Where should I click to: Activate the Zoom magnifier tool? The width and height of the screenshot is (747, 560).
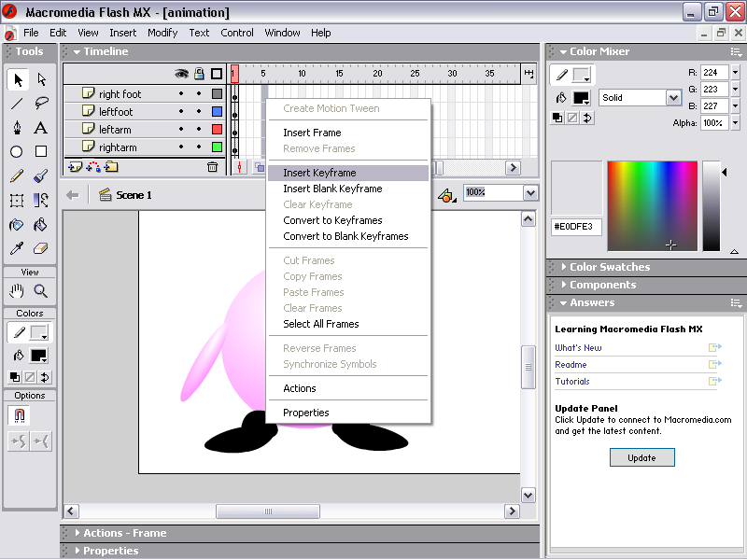41,291
